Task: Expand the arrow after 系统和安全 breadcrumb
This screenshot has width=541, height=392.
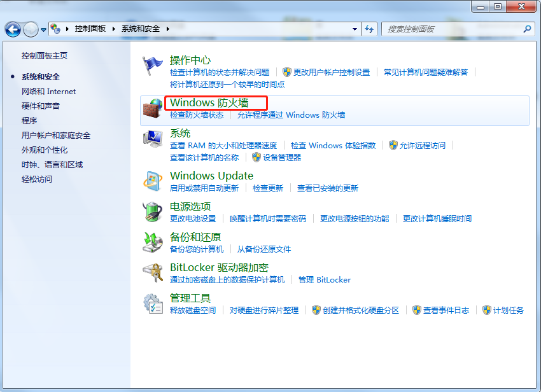Action: (x=167, y=29)
